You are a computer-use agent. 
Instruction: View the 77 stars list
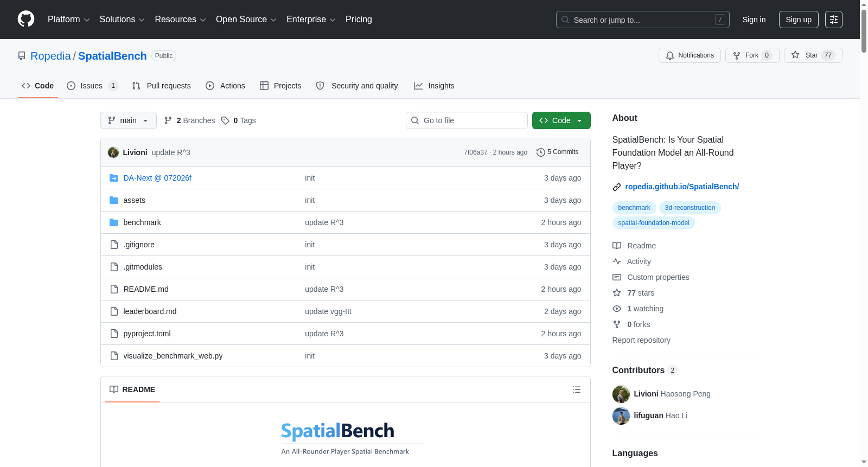pyautogui.click(x=634, y=293)
